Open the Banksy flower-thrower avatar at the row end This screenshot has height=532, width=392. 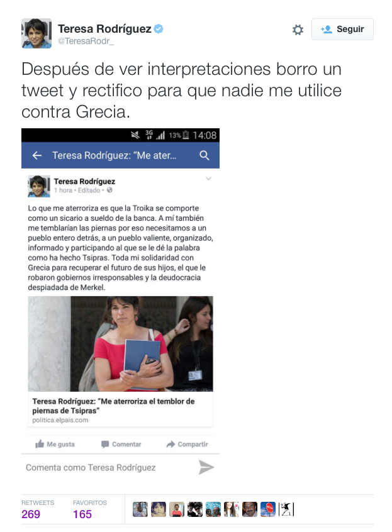286,509
